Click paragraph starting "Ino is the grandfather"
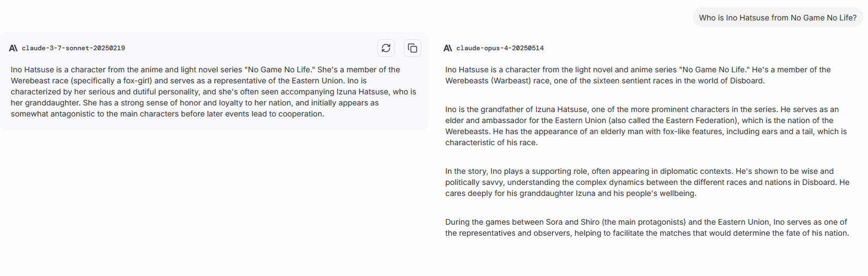 [646, 126]
